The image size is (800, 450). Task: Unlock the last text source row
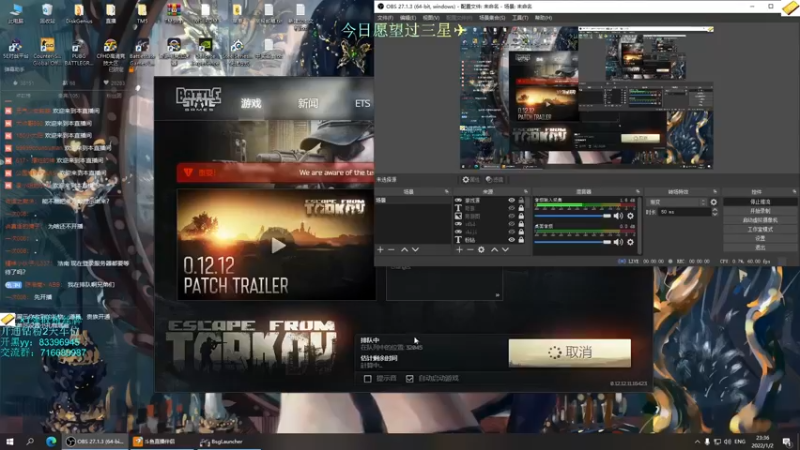click(521, 240)
